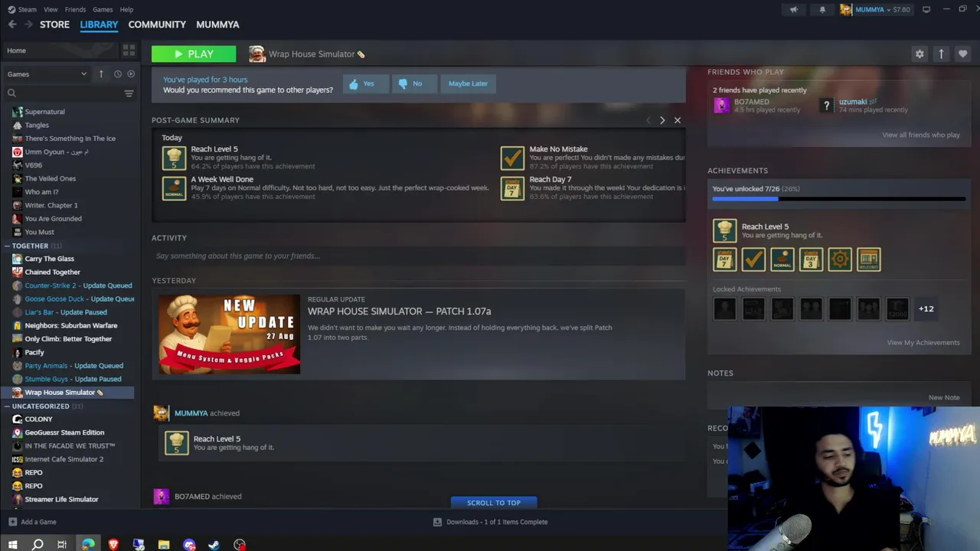Click SCROLL TO TOP button
Viewport: 980px width, 551px height.
click(x=494, y=503)
